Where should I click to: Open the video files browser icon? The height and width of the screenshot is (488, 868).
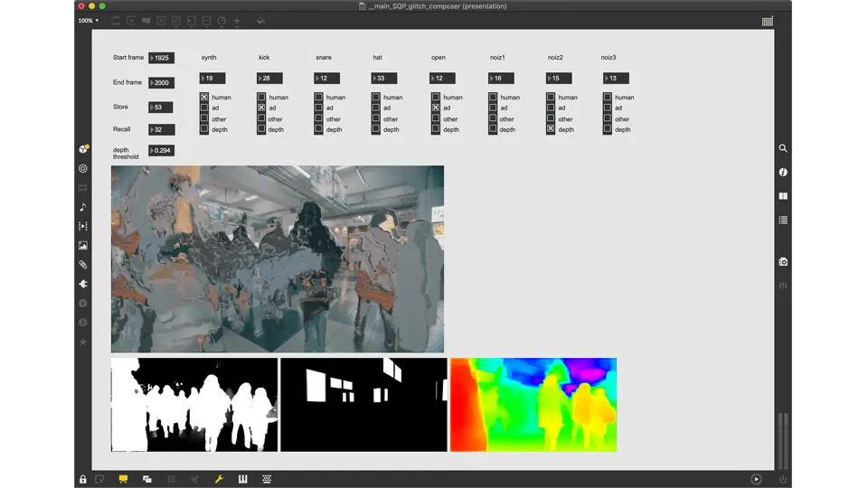coord(83,226)
